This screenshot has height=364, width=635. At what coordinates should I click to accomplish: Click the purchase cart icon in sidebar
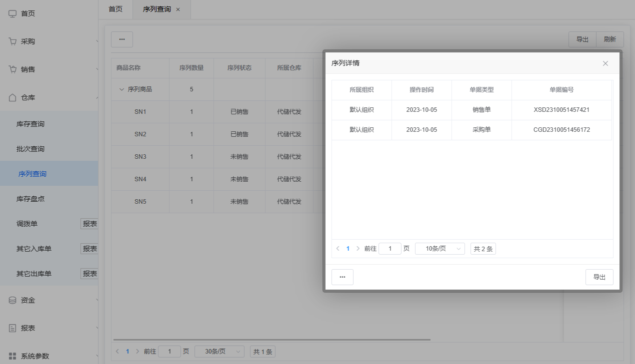tap(13, 41)
